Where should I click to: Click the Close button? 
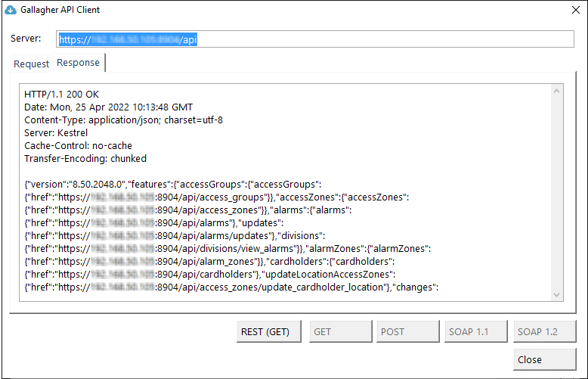pyautogui.click(x=544, y=359)
